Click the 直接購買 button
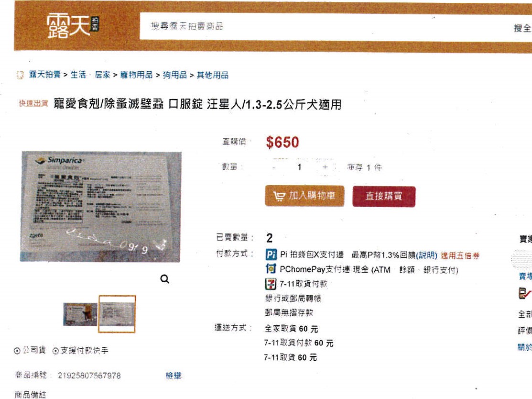Screen dimensions: 532x399 [x=384, y=196]
